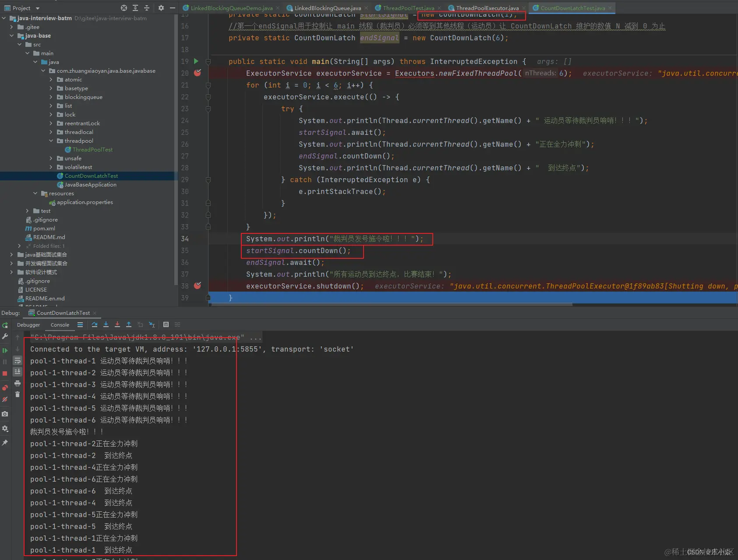This screenshot has width=738, height=560.
Task: Clear all console output
Action: tap(18, 394)
